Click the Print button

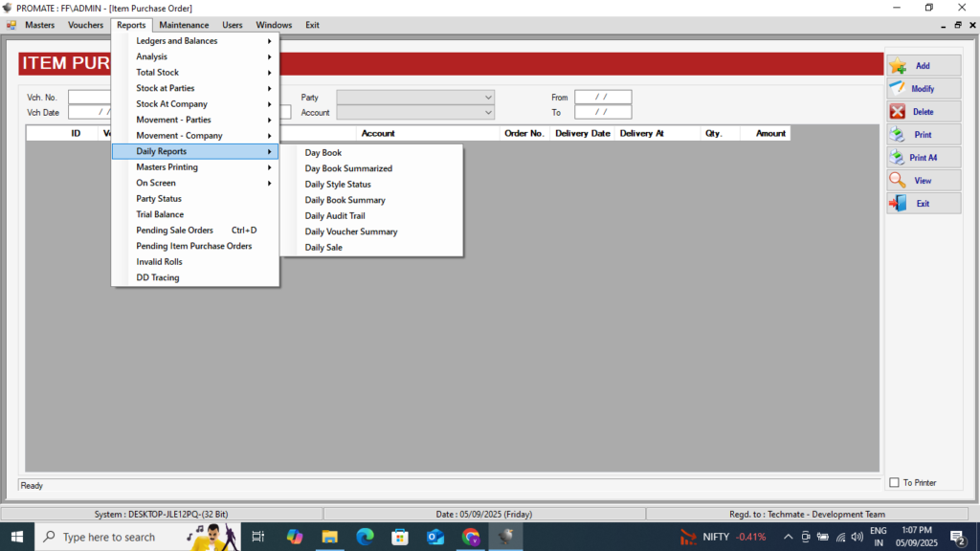(923, 135)
